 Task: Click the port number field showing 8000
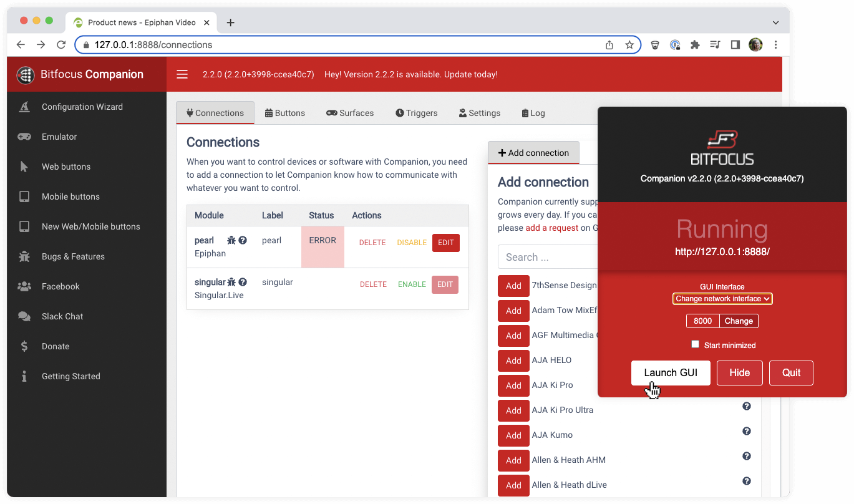click(x=703, y=321)
